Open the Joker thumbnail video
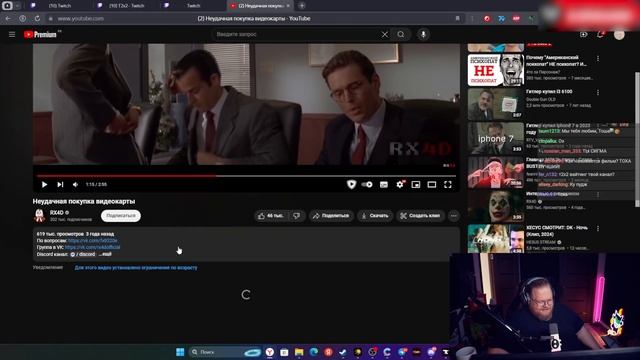640x360 pixels. pos(496,206)
